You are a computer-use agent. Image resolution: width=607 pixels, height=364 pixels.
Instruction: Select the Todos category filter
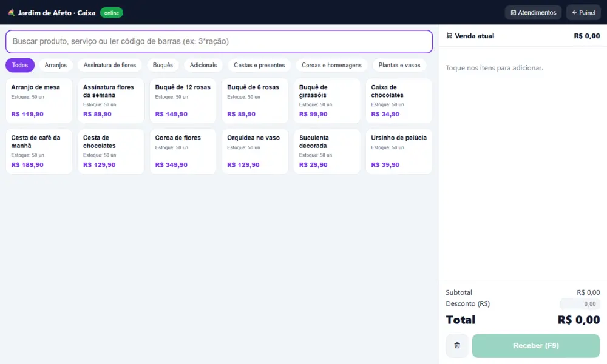point(20,65)
